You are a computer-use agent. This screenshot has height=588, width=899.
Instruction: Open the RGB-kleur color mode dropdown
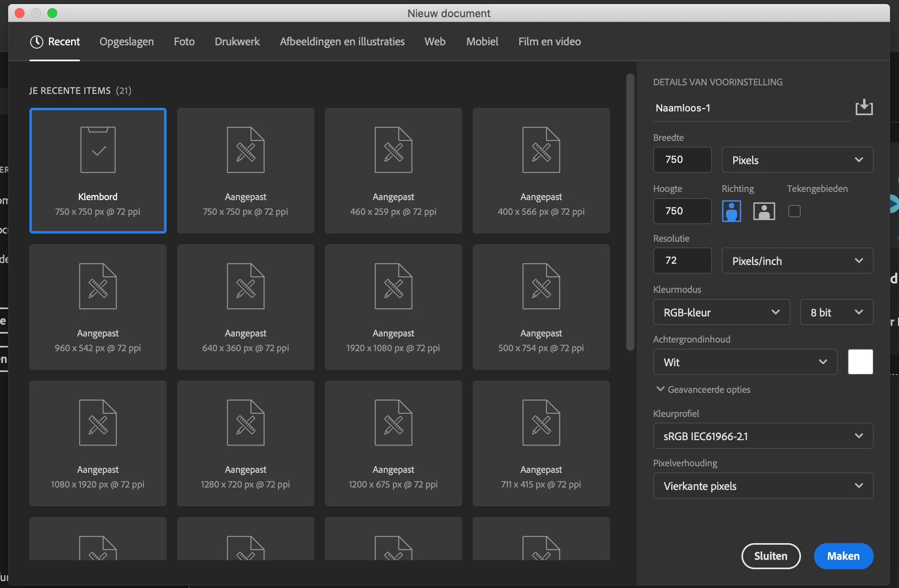coord(721,312)
